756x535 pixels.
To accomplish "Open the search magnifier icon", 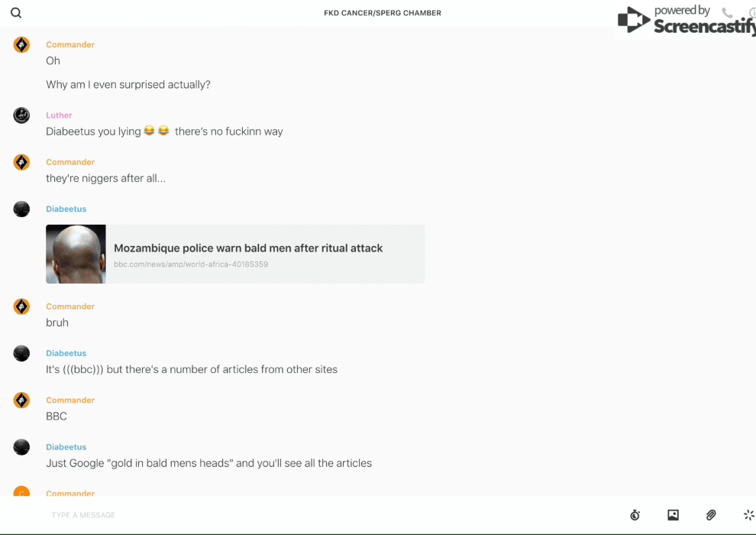I will tap(16, 13).
